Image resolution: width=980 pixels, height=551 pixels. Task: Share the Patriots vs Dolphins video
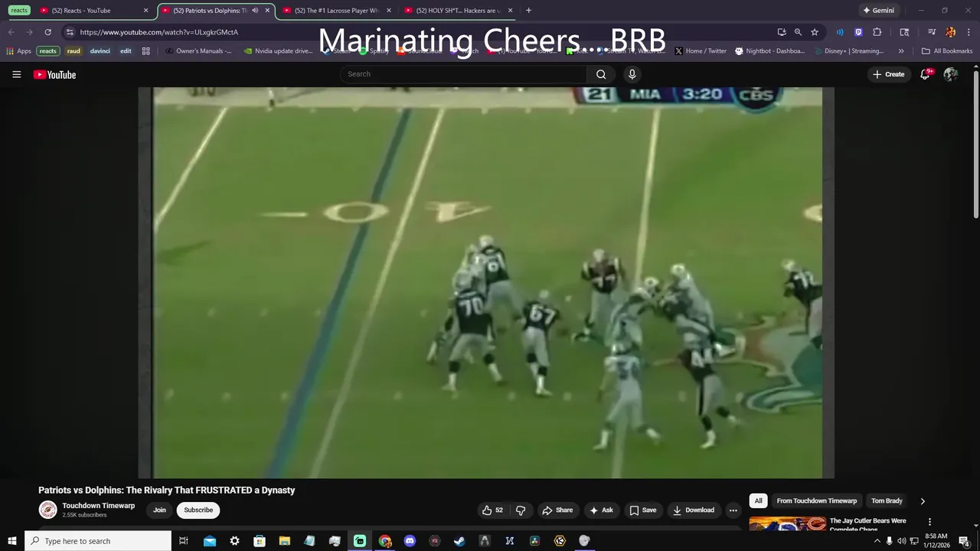(x=557, y=510)
